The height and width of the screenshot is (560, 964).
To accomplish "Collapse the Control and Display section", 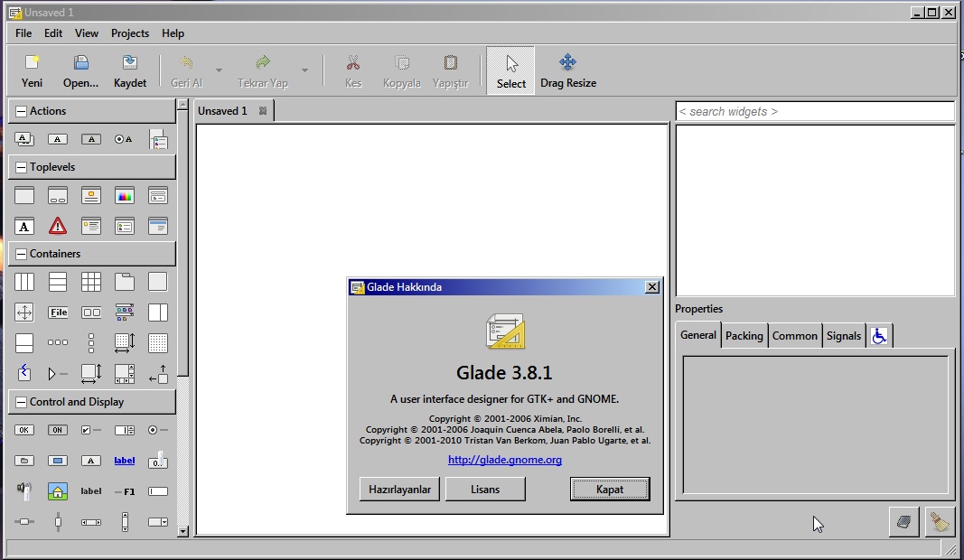I will 21,402.
